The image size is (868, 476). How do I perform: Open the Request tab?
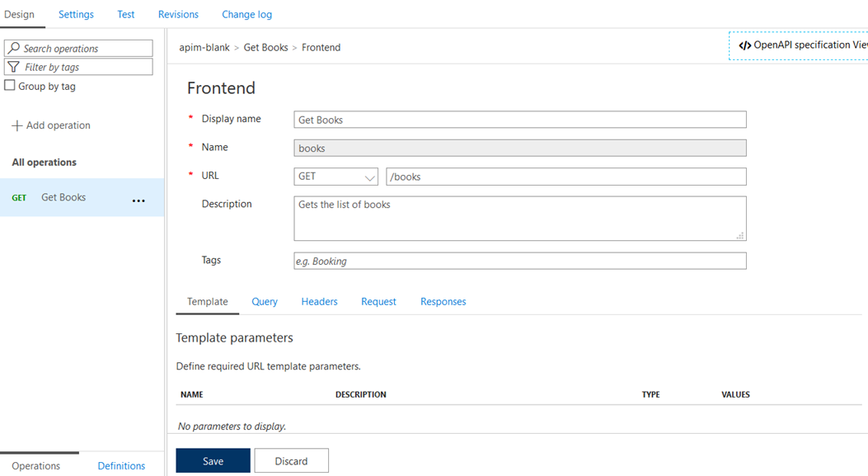[378, 301]
